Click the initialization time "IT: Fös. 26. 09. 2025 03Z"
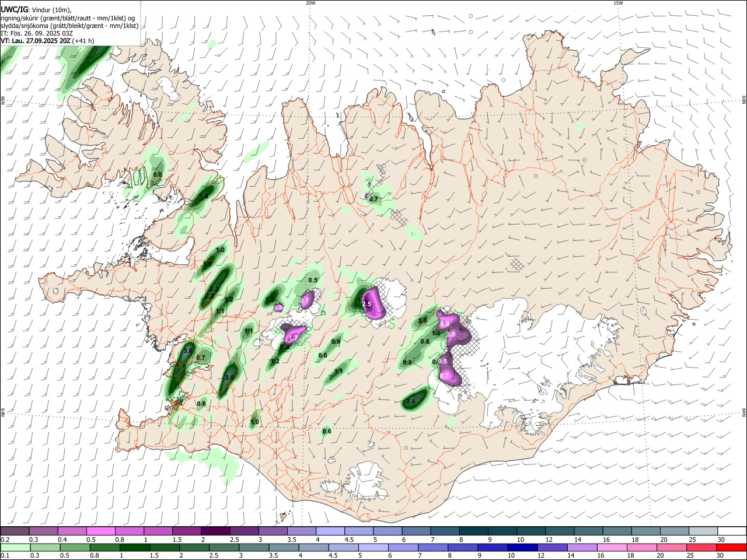 coord(37,33)
